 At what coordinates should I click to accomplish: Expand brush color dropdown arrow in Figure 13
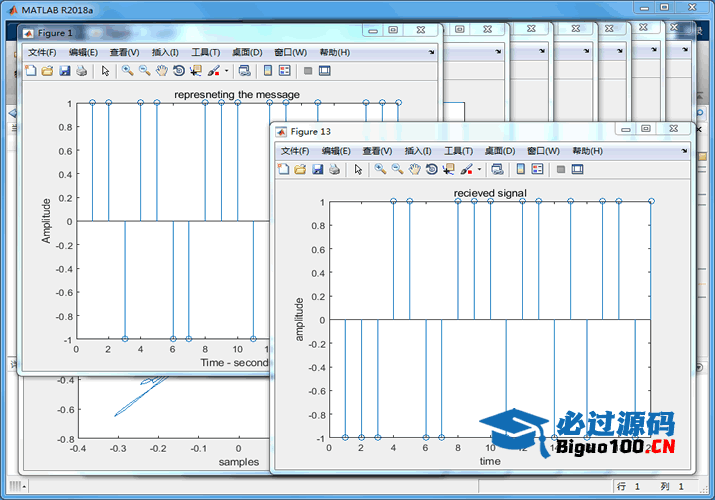479,169
